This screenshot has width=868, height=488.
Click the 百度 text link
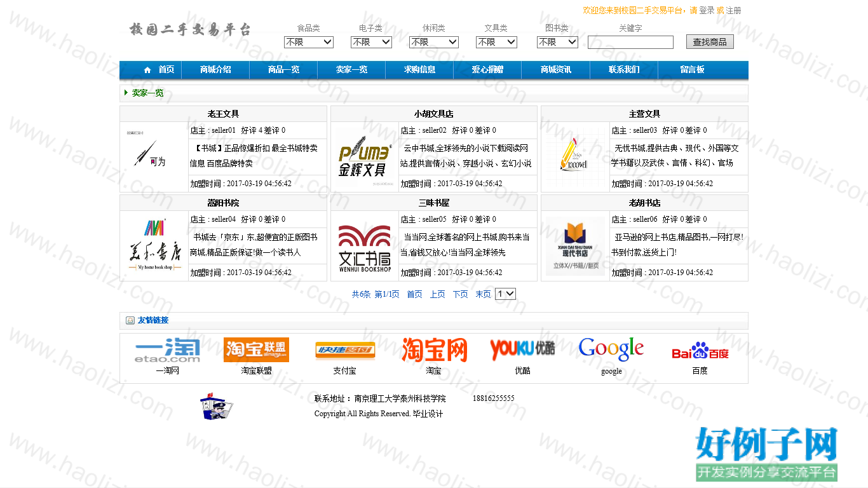700,370
